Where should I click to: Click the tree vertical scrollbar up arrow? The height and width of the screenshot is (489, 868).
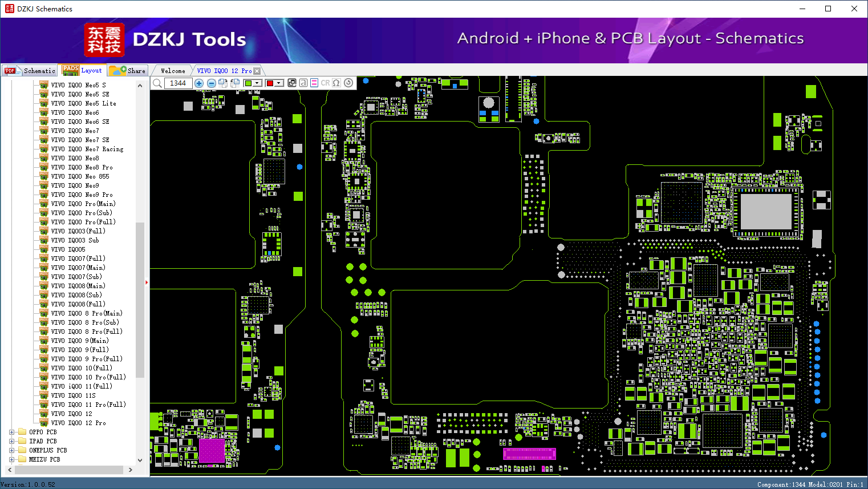point(140,86)
